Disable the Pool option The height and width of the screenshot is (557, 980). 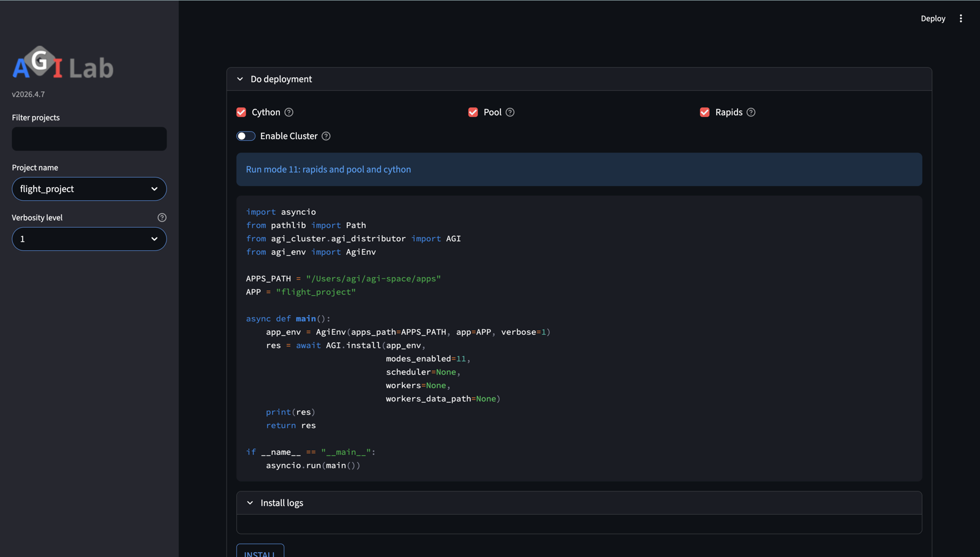473,112
